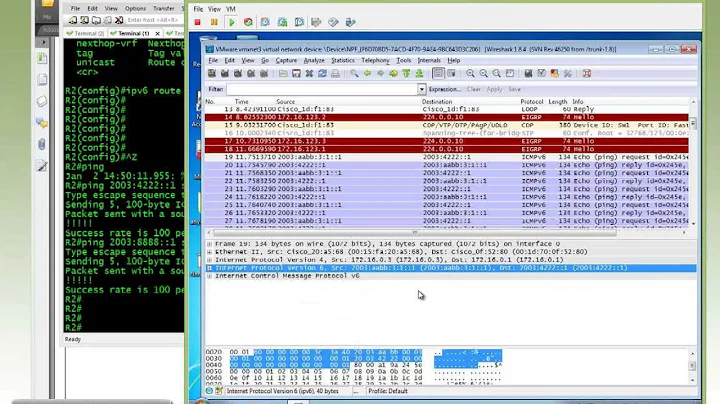This screenshot has width=720, height=404.
Task: Click the Wireshark help lifebuoy icon
Action: pyautogui.click(x=587, y=73)
